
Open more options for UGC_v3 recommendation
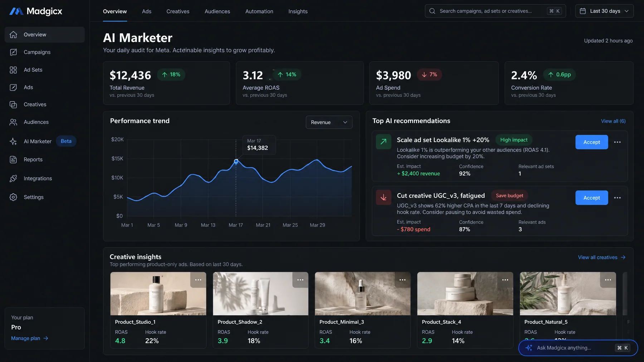pyautogui.click(x=617, y=198)
